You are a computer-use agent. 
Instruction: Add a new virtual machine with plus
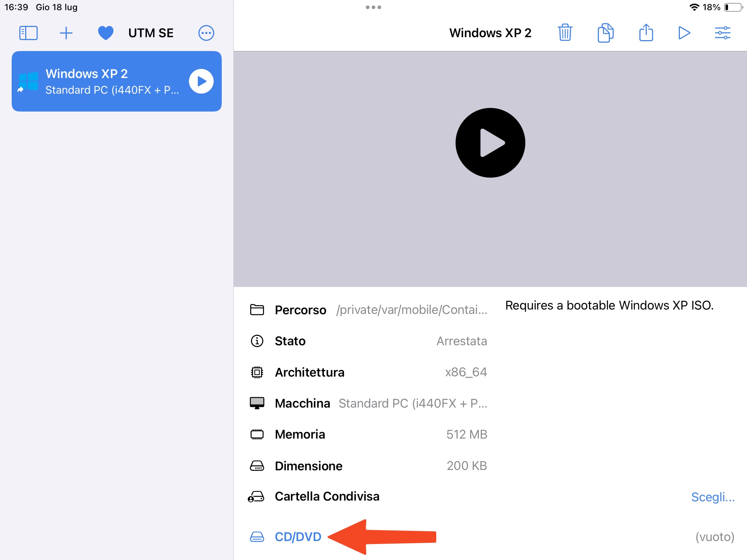click(66, 33)
